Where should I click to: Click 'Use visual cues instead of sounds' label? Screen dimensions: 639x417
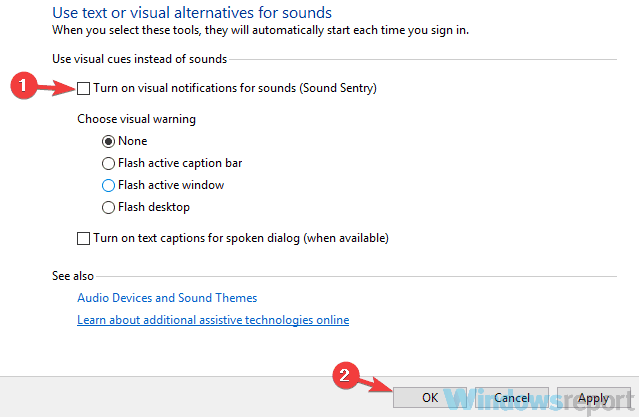(x=139, y=59)
